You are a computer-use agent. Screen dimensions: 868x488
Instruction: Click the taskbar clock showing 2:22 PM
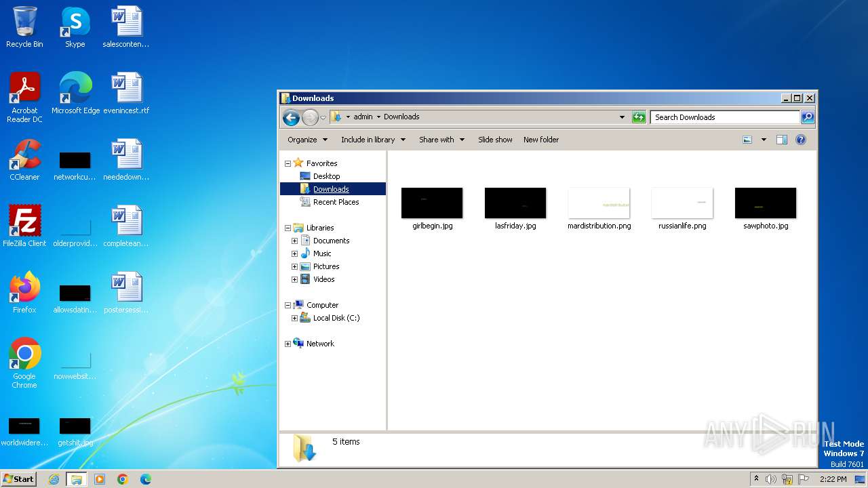(833, 479)
